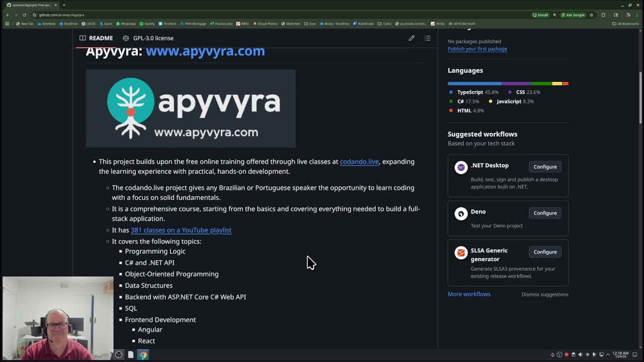Configure the .NET Desktop workflow
This screenshot has width=644, height=362.
click(545, 167)
